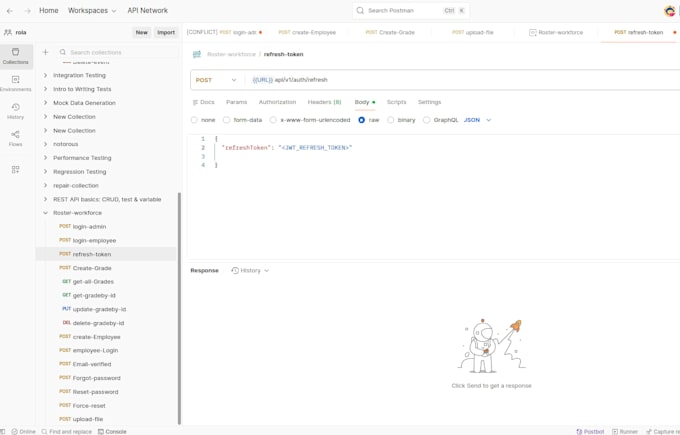Click the collections list vertical scrollbar
The height and width of the screenshot is (435, 680).
coord(179,308)
